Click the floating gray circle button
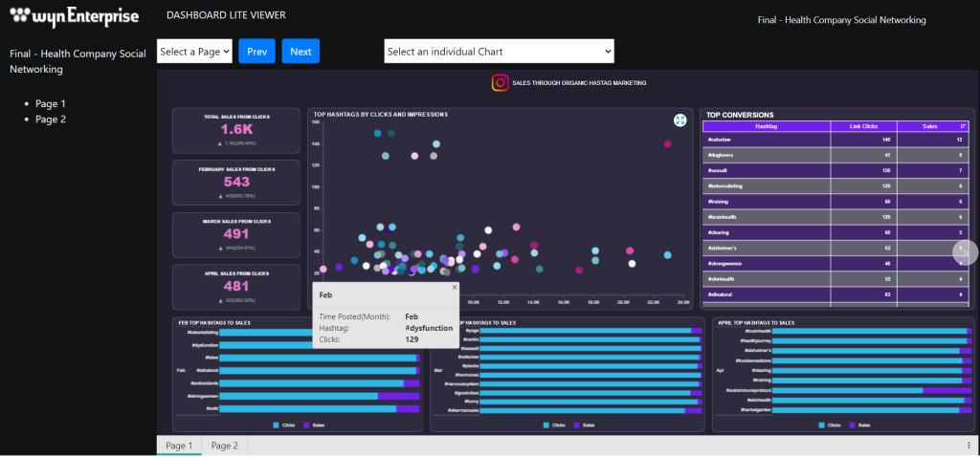 (x=966, y=251)
